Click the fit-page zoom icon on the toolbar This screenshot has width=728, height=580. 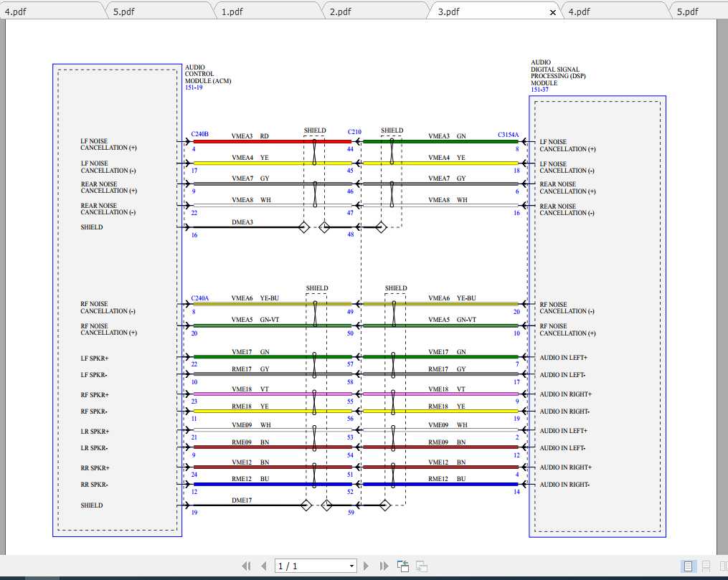402,566
